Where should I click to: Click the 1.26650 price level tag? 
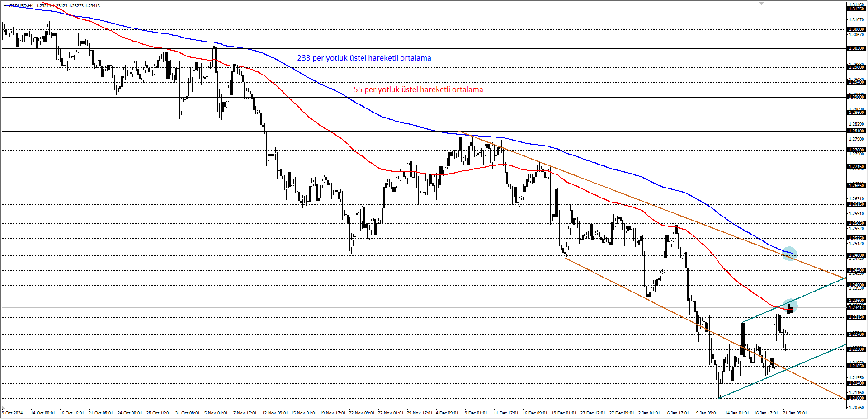tap(856, 186)
